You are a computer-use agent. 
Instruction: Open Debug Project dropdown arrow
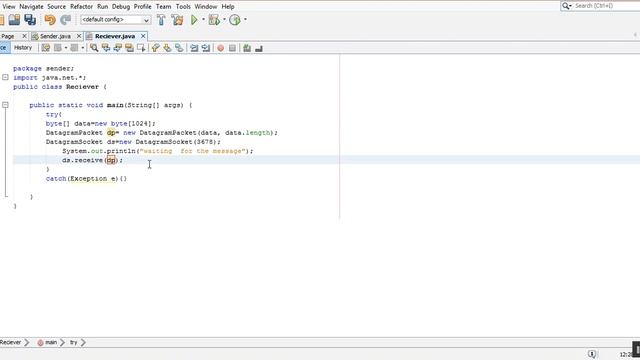point(224,19)
